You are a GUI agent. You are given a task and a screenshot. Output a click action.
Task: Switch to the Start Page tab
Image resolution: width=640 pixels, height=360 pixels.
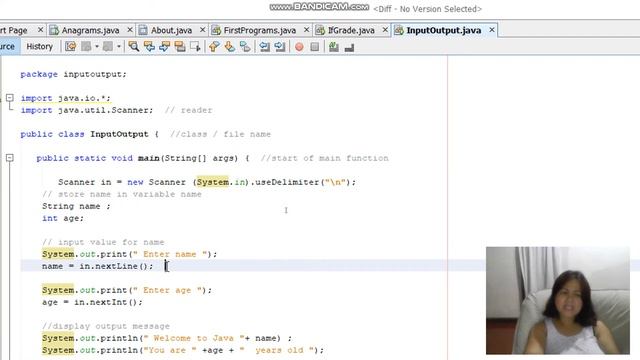coord(13,30)
